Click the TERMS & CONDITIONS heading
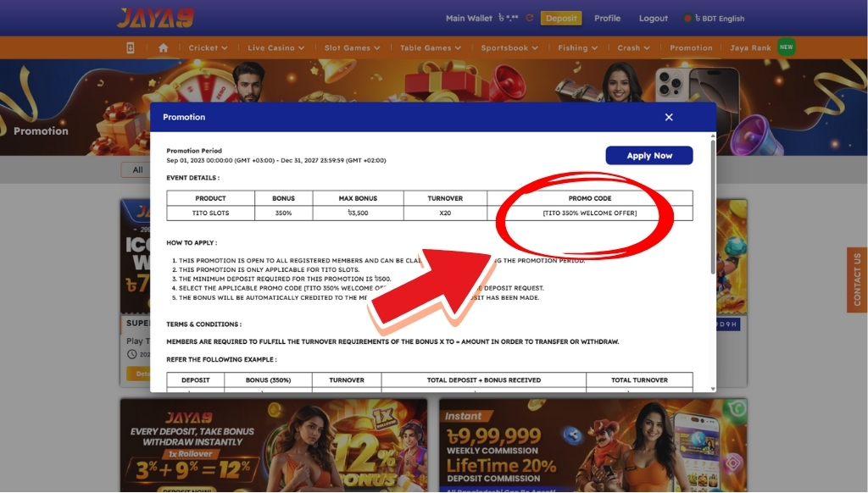The width and height of the screenshot is (868, 493). (203, 324)
